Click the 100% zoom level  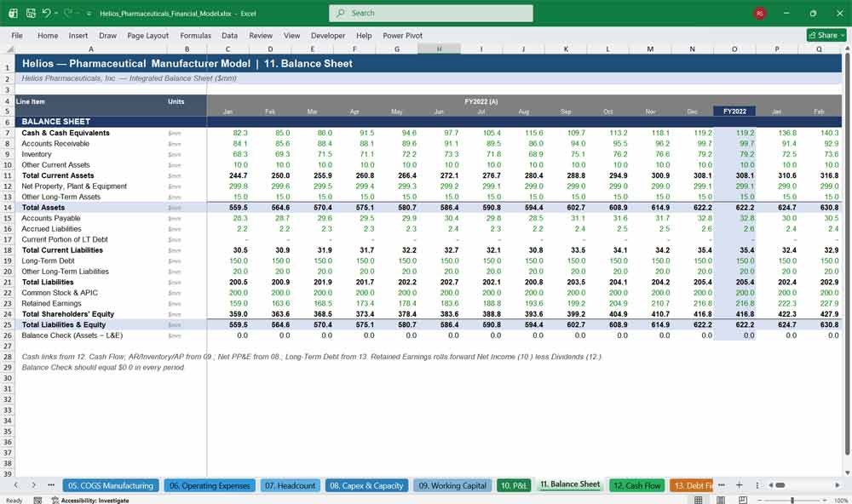click(841, 501)
